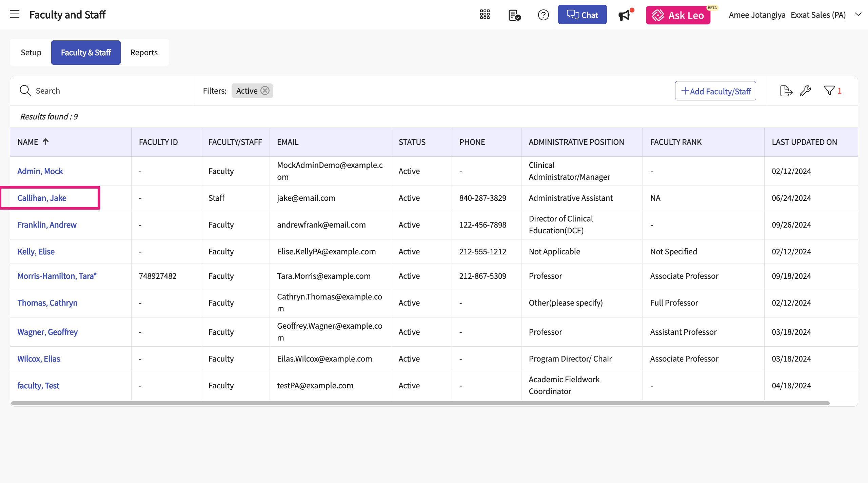Switch to the Reports tab
This screenshot has width=868, height=483.
(x=144, y=53)
